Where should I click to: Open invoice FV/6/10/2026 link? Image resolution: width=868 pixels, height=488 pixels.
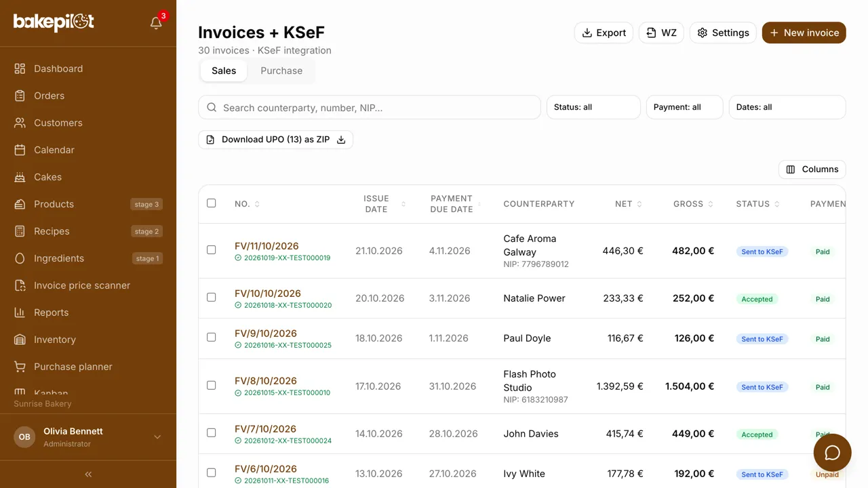266,469
